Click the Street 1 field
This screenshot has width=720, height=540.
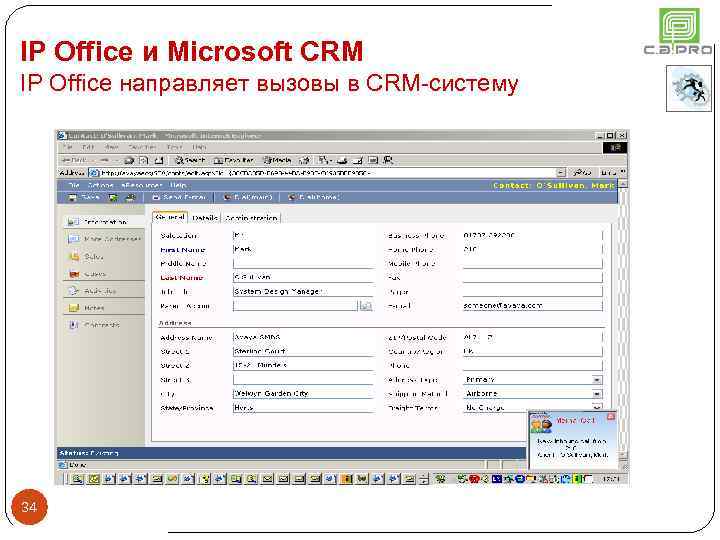[x=303, y=352]
